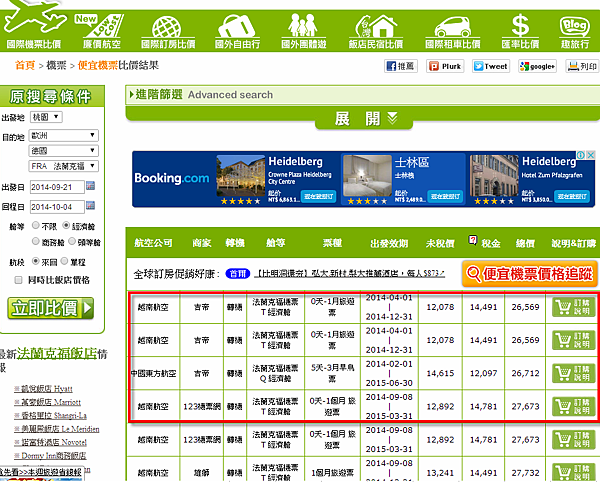600x482 pixels.
Task: Open the exchange rate comparison (匯率比價) dollar icon
Action: 520,31
